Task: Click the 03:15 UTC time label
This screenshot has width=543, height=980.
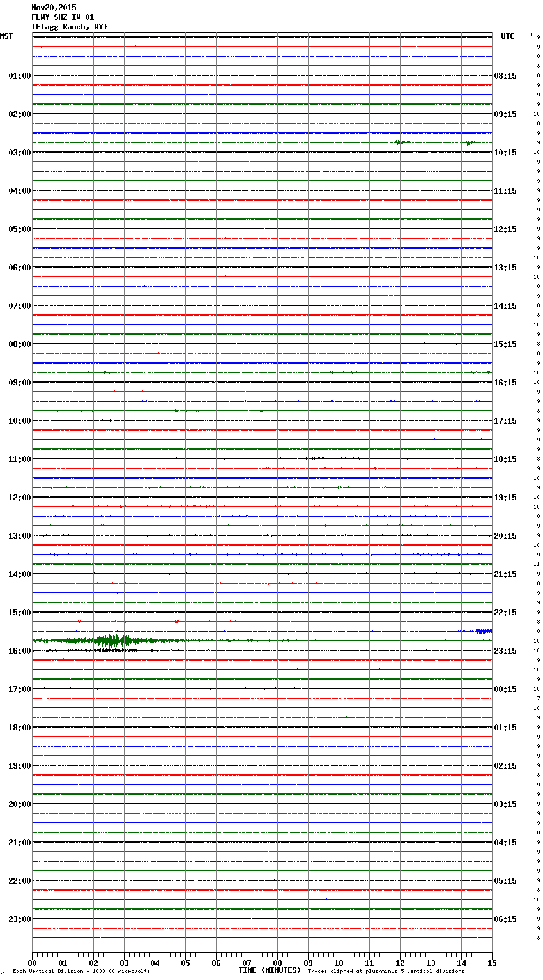Action: (x=505, y=804)
